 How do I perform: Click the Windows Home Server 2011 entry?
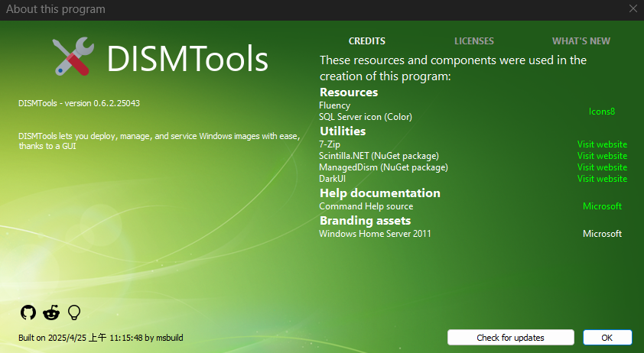pyautogui.click(x=375, y=234)
